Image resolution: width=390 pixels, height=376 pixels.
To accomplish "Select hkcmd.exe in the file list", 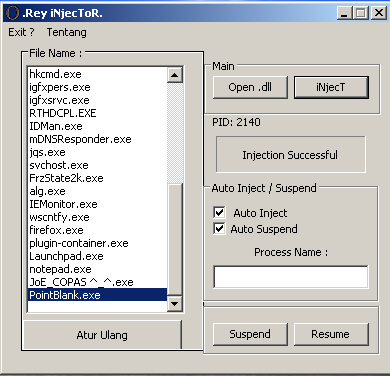I will (97, 74).
